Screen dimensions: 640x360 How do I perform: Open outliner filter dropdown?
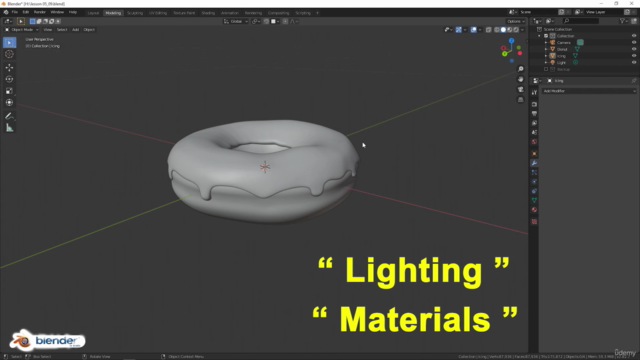tap(623, 21)
